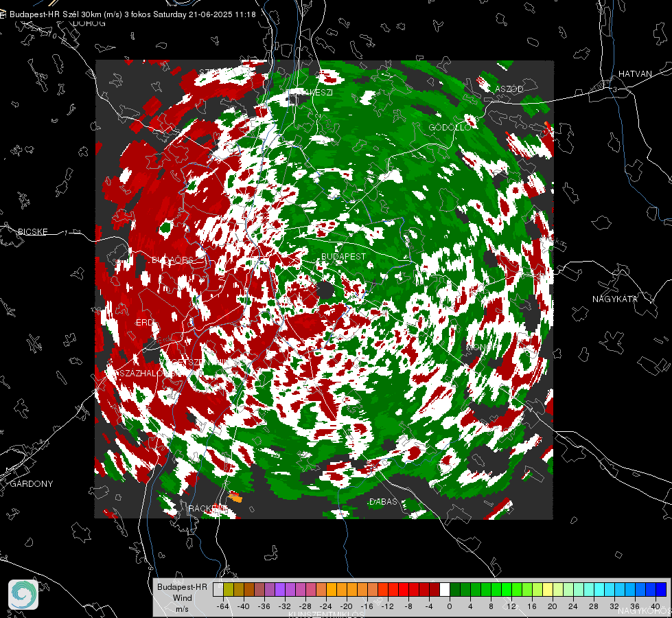Click the BUDAÖRS label

(173, 260)
